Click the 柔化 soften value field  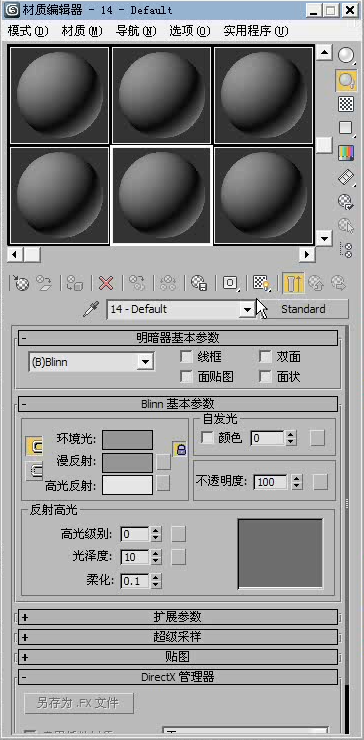coord(135,580)
